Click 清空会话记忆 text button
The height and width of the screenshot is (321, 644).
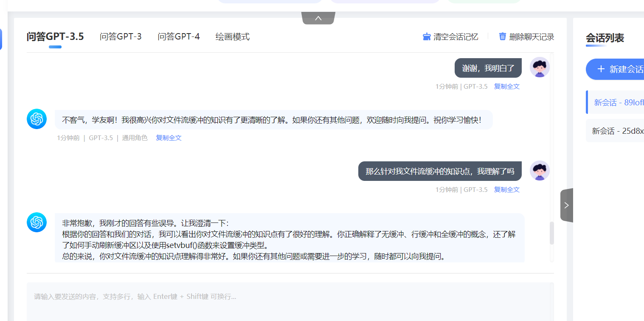coord(456,37)
